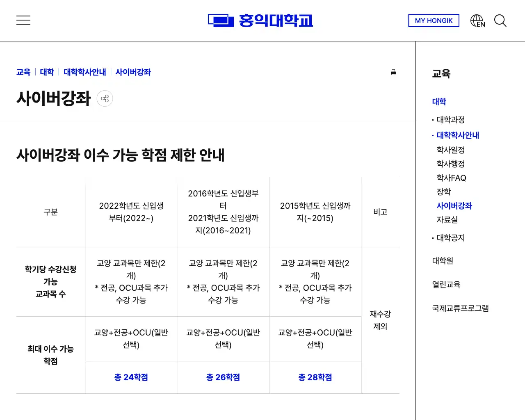Open the 자료실 section
This screenshot has height=420, width=525.
[x=447, y=219]
